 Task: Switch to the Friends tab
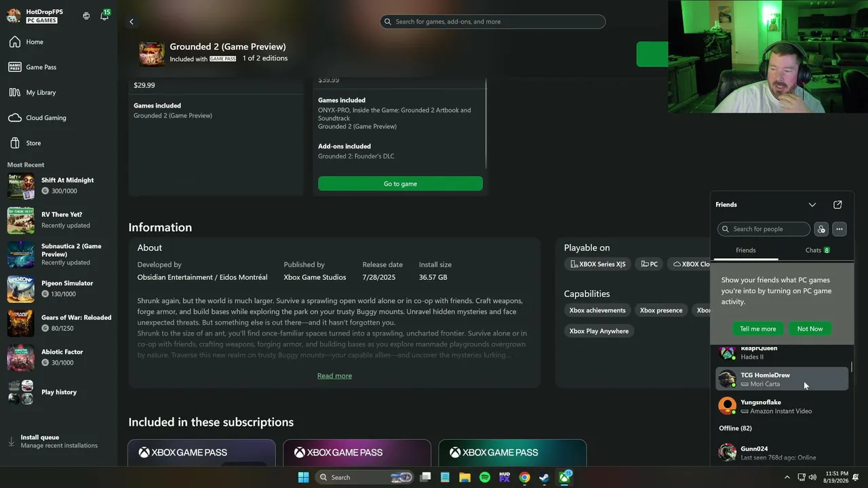tap(746, 251)
